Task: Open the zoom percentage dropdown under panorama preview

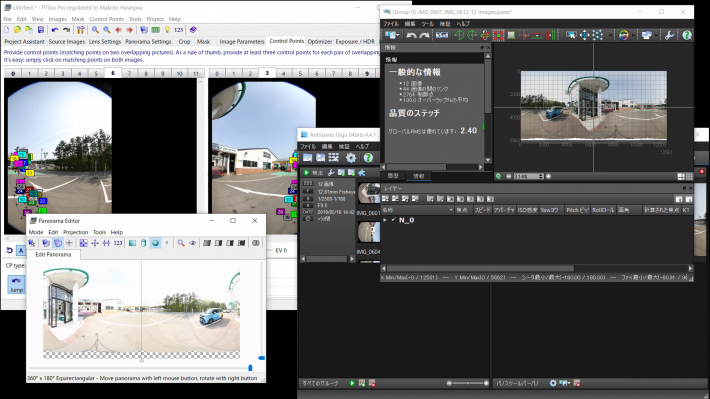Action: click(528, 176)
